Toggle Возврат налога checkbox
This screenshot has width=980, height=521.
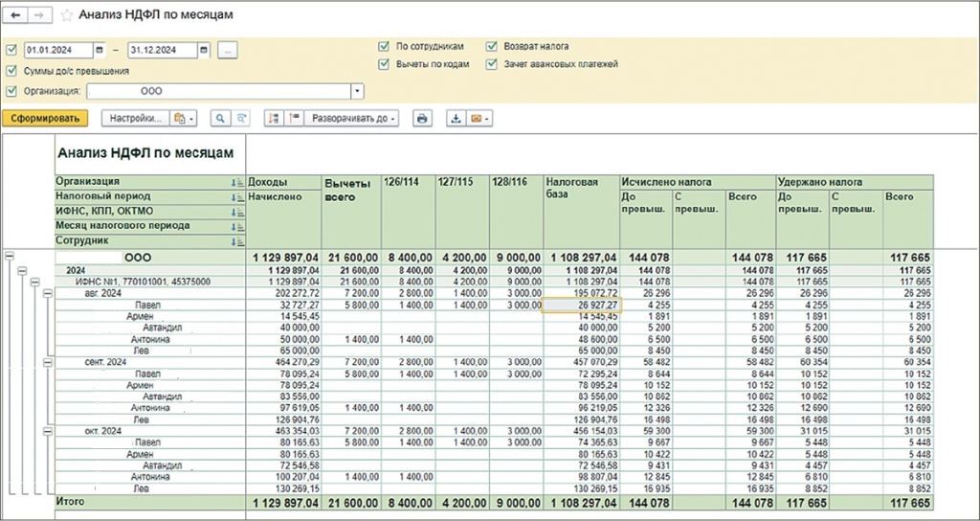pos(492,46)
